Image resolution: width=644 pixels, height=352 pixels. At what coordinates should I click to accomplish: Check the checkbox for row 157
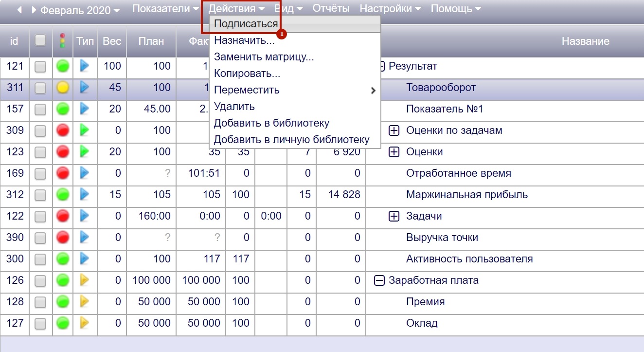tap(40, 110)
